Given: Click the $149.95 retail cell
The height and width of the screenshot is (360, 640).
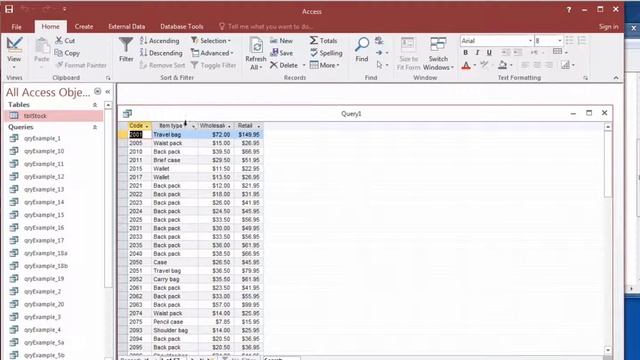Looking at the screenshot, I should point(249,134).
